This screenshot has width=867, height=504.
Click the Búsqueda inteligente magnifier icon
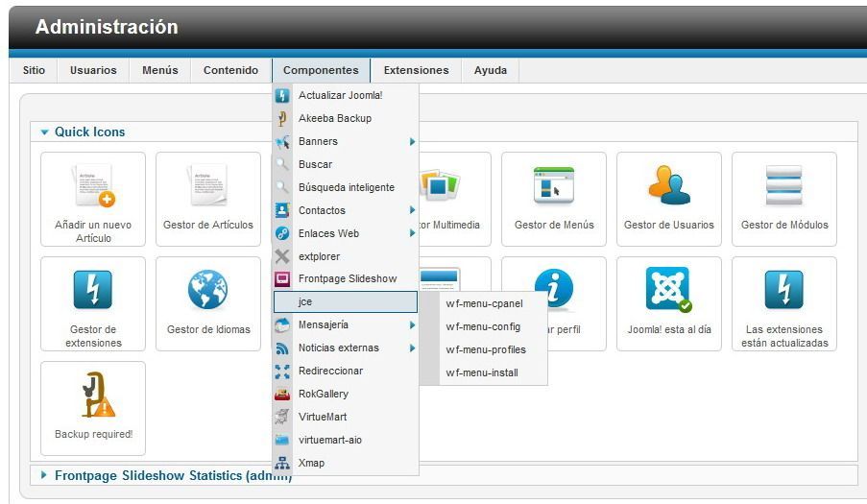point(282,187)
